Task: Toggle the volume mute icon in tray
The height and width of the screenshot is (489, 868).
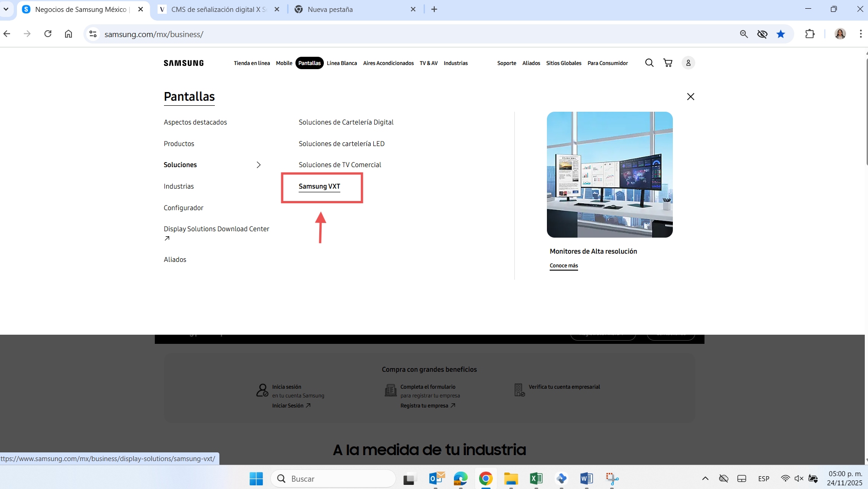Action: 799,478
